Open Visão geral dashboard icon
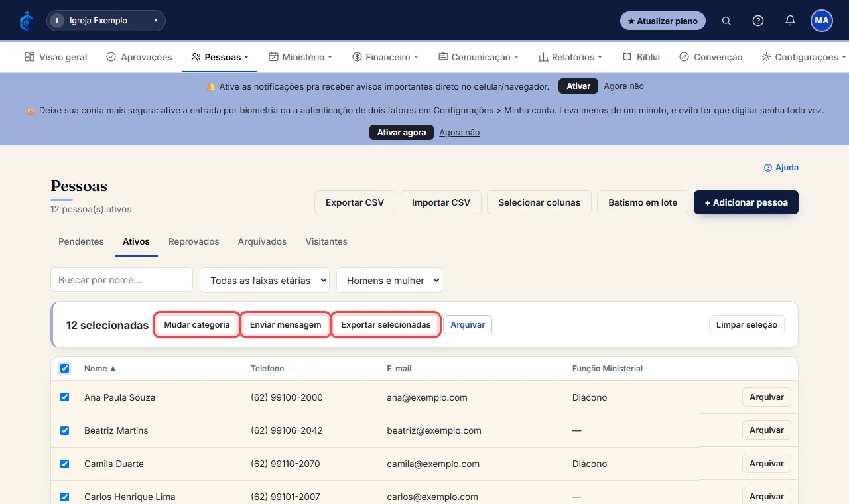 29,57
